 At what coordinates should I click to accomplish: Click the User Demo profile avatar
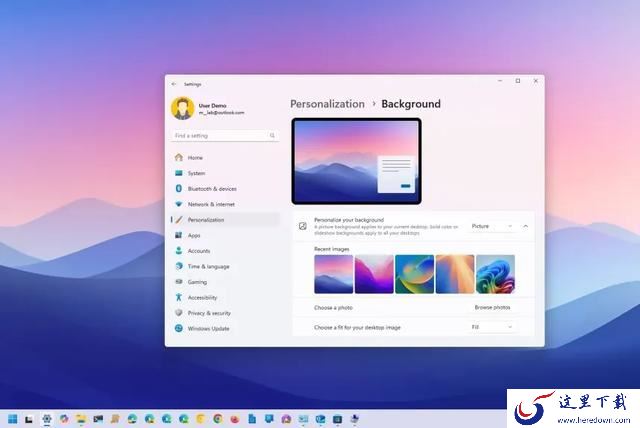(x=182, y=108)
